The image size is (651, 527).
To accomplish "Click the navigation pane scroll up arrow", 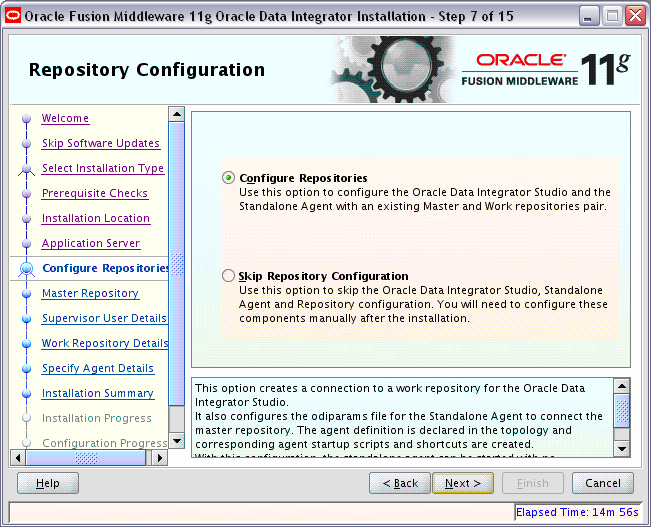I will pyautogui.click(x=177, y=114).
